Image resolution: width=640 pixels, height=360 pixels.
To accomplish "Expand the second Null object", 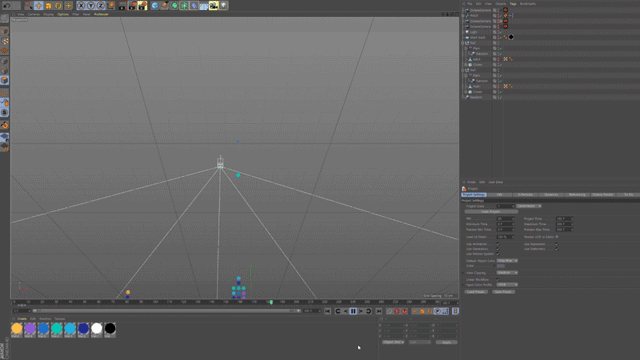I will [463, 70].
